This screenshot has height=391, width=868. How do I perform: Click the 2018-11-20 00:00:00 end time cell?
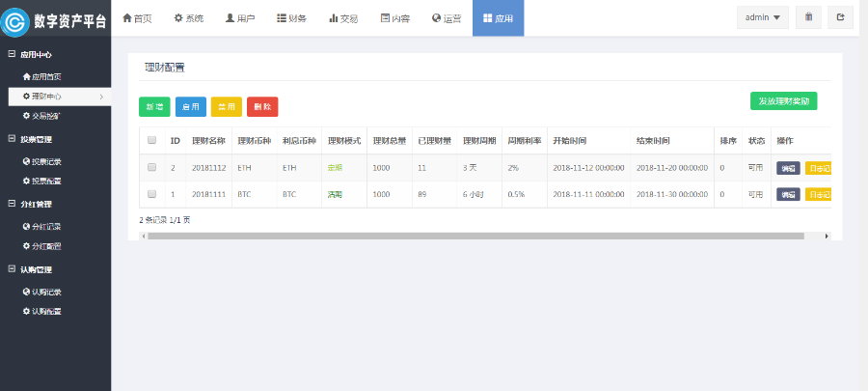pyautogui.click(x=672, y=168)
